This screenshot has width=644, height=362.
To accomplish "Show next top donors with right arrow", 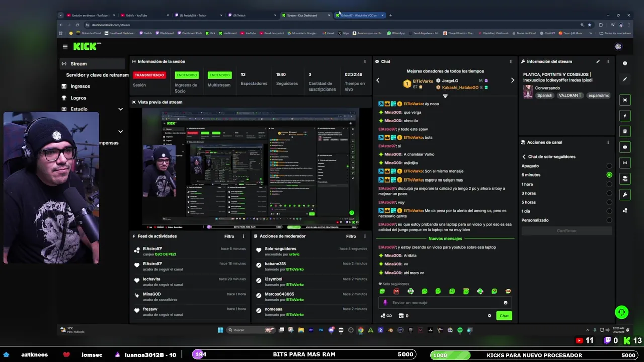I will [x=512, y=80].
